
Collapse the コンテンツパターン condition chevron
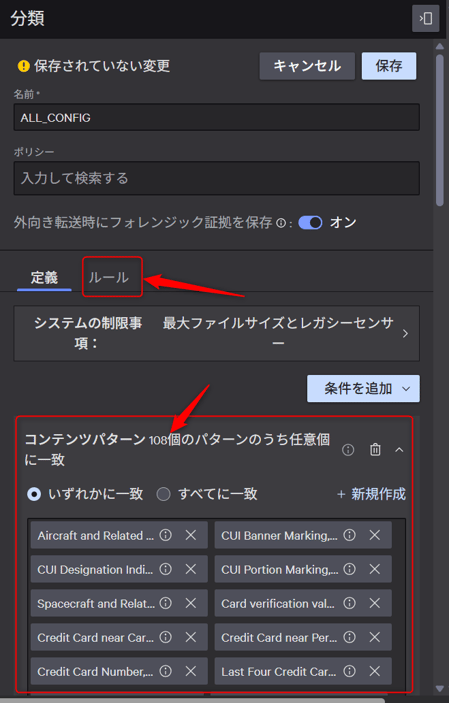coord(399,450)
